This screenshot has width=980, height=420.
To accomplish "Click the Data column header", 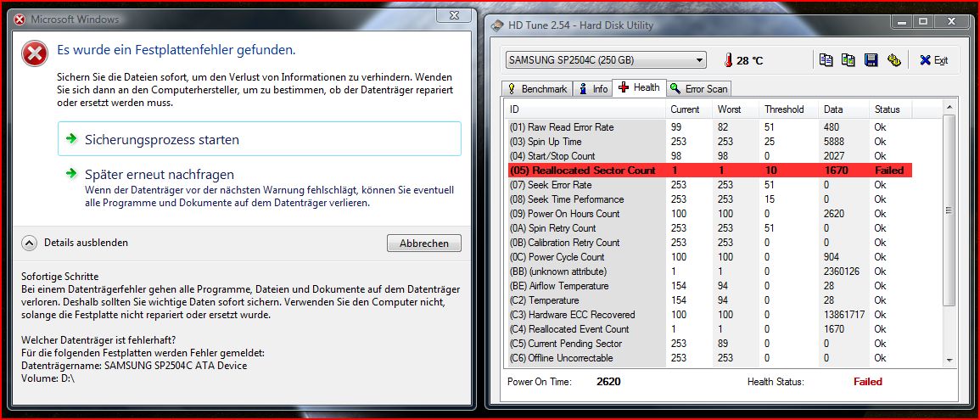I will pos(843,109).
